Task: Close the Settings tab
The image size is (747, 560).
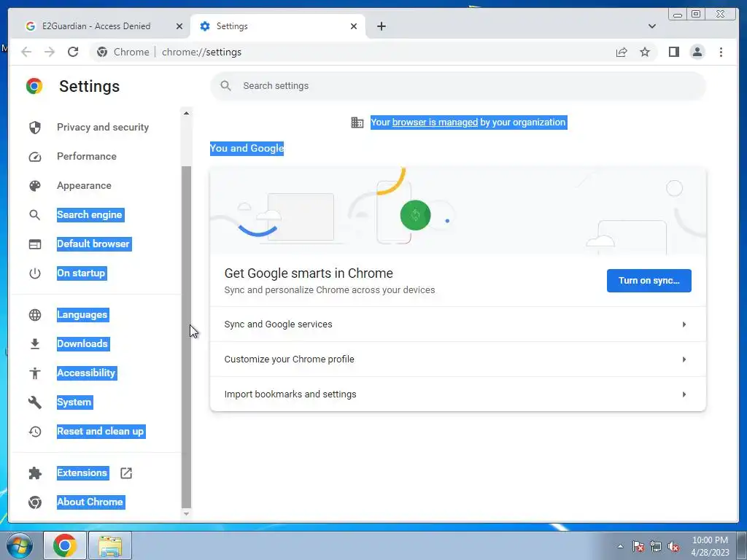Action: coord(354,26)
